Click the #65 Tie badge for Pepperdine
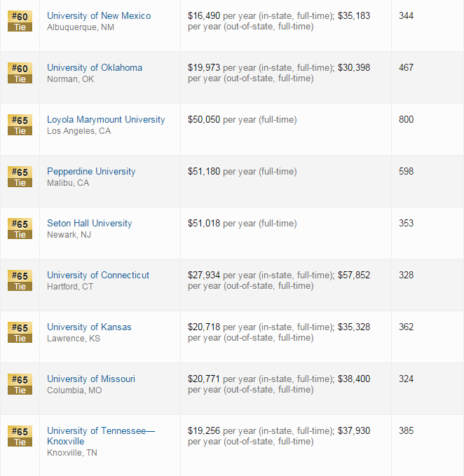 [20, 177]
